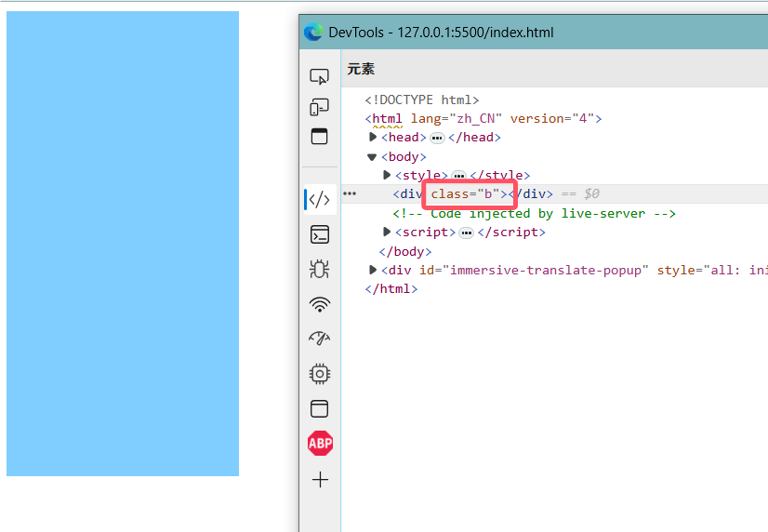This screenshot has width=768, height=532.
Task: Expand the script element node
Action: [x=387, y=233]
